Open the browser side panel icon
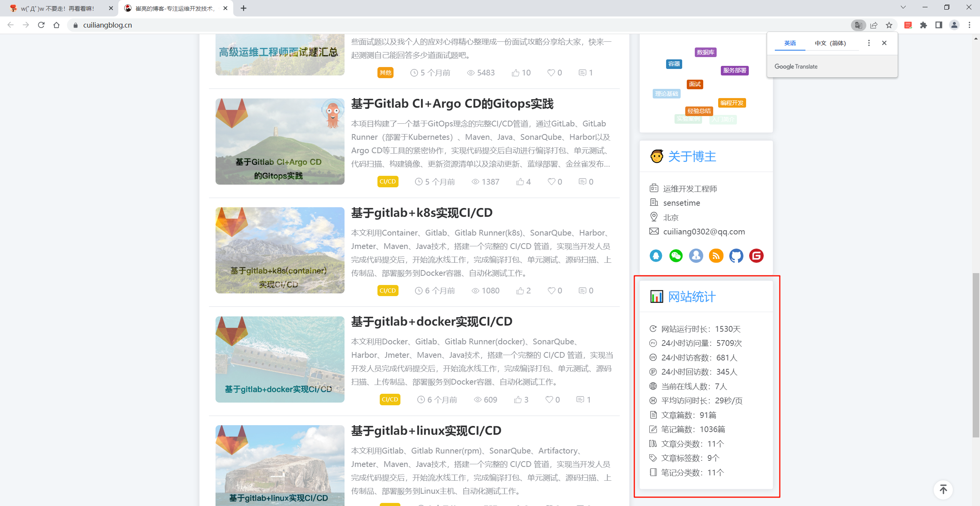Screen dimensions: 980x506 tap(939, 25)
